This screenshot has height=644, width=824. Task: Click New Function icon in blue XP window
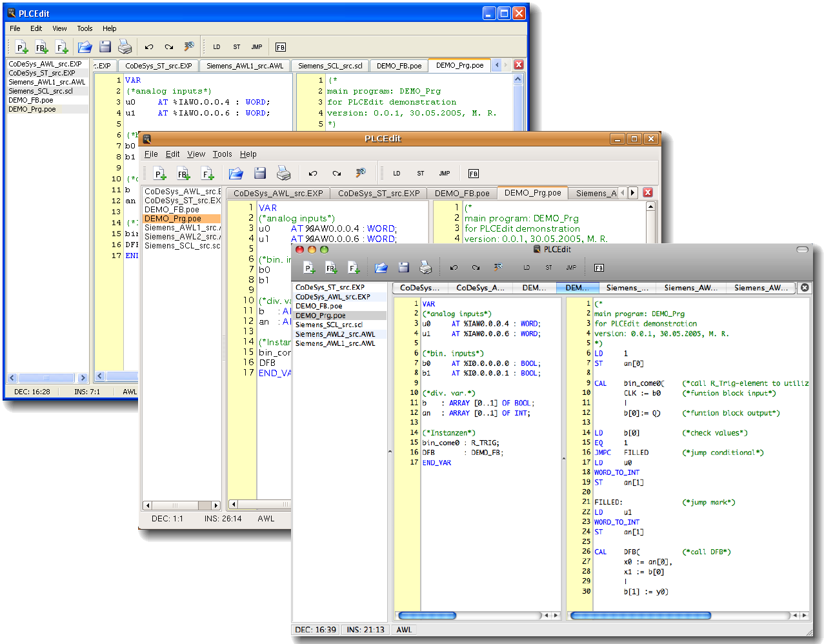coord(62,47)
